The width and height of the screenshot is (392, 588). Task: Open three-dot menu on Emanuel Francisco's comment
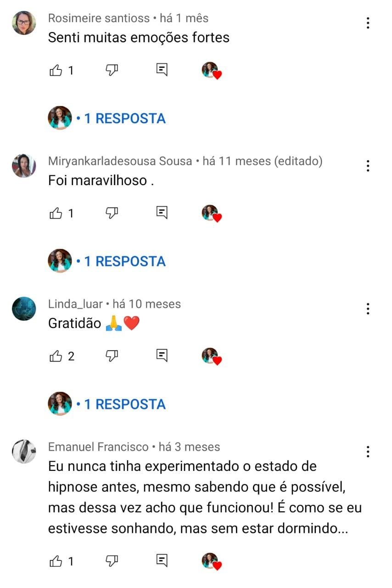pos(368,452)
